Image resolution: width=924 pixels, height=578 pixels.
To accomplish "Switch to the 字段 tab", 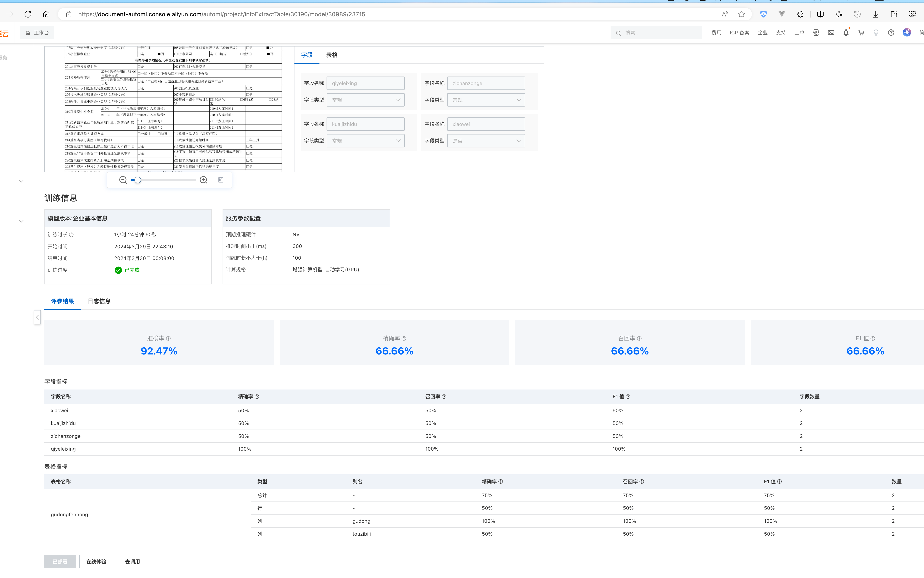I will click(307, 55).
